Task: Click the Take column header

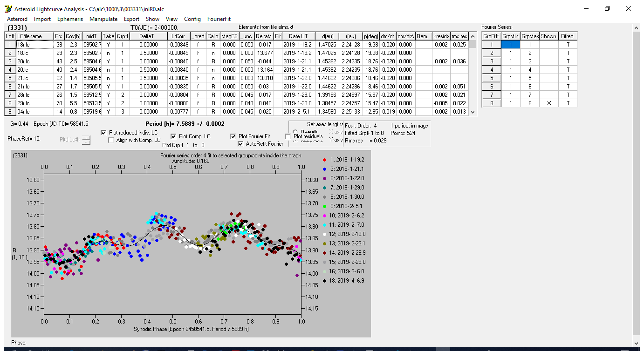Action: tap(109, 36)
